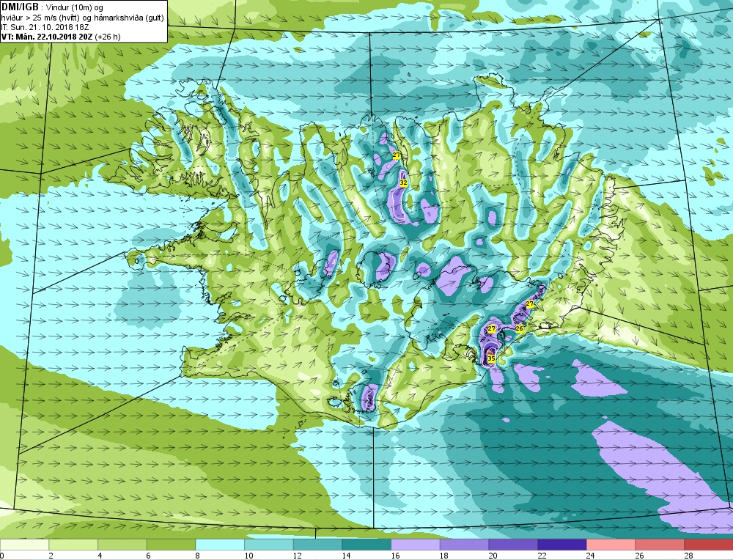Image resolution: width=733 pixels, height=560 pixels.
Task: Click the legend scale number 2
Action: 51,556
